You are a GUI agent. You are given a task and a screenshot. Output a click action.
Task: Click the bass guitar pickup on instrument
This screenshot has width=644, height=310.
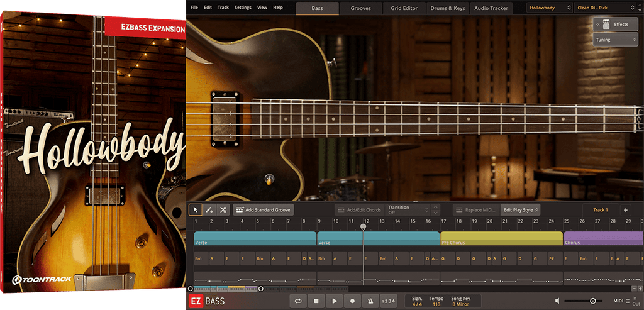[x=225, y=119]
